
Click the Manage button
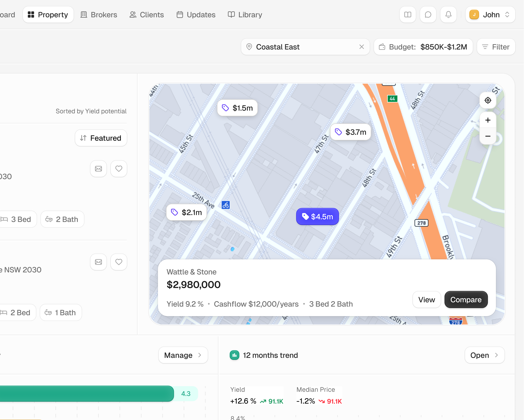[183, 355]
